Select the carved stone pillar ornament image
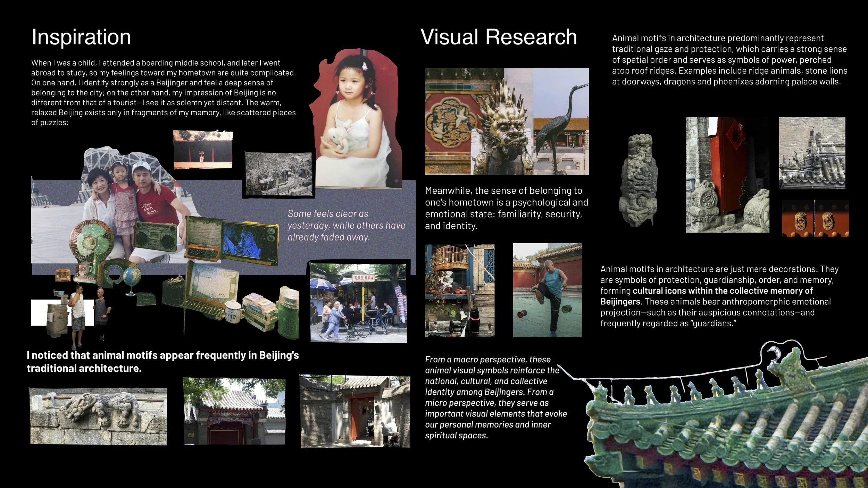Viewport: 868px width, 488px height. [x=639, y=180]
